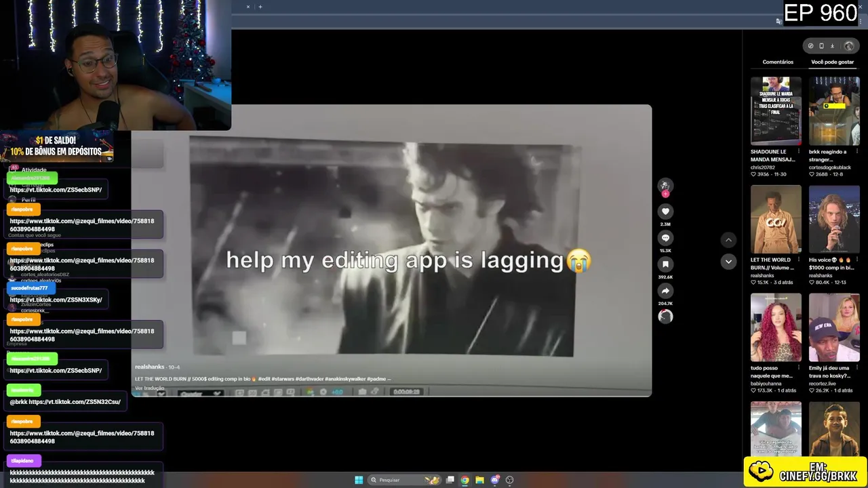
Task: Open a new browser tab with plus
Action: (x=260, y=7)
